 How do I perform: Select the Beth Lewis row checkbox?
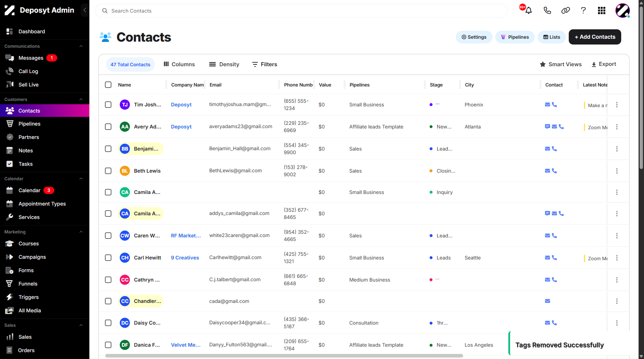pyautogui.click(x=108, y=171)
